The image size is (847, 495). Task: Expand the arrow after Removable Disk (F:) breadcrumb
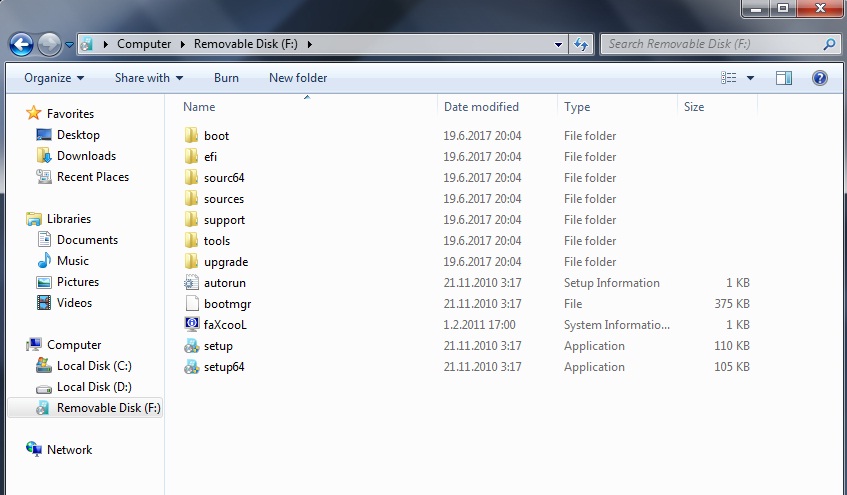click(x=310, y=44)
